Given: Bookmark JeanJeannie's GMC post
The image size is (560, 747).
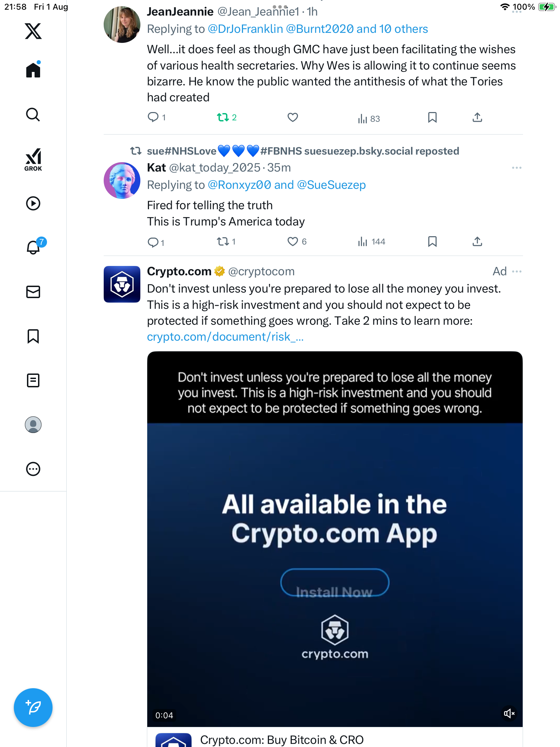Looking at the screenshot, I should (x=432, y=118).
